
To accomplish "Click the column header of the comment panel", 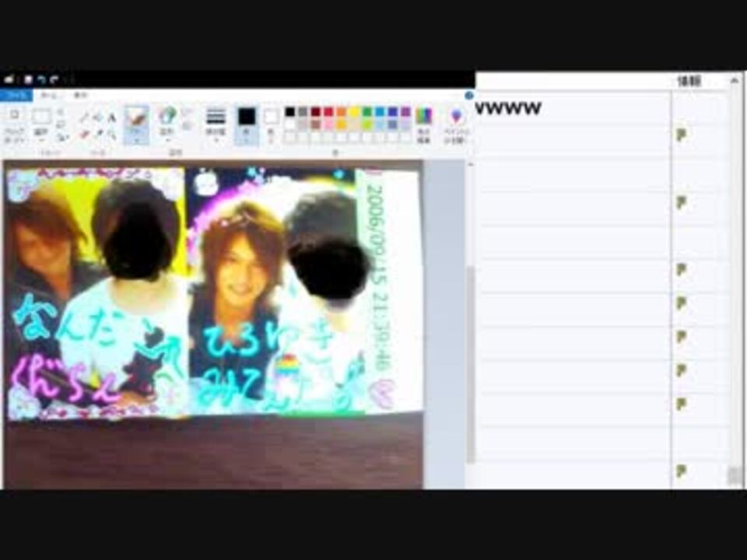I will click(x=689, y=81).
